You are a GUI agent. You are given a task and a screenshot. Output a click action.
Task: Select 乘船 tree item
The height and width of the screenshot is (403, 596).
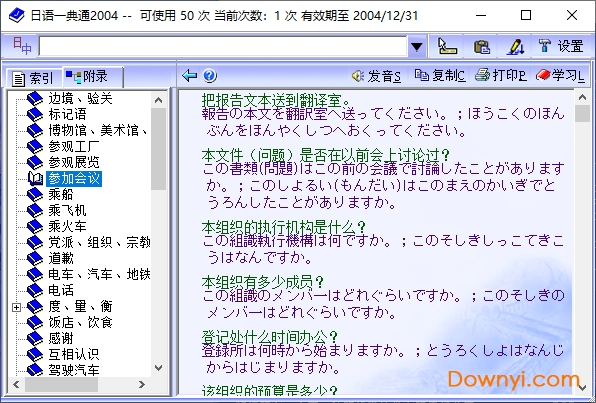coord(61,194)
